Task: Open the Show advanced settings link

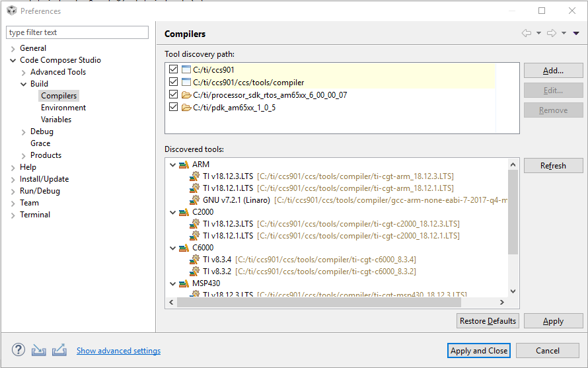Action: 118,351
